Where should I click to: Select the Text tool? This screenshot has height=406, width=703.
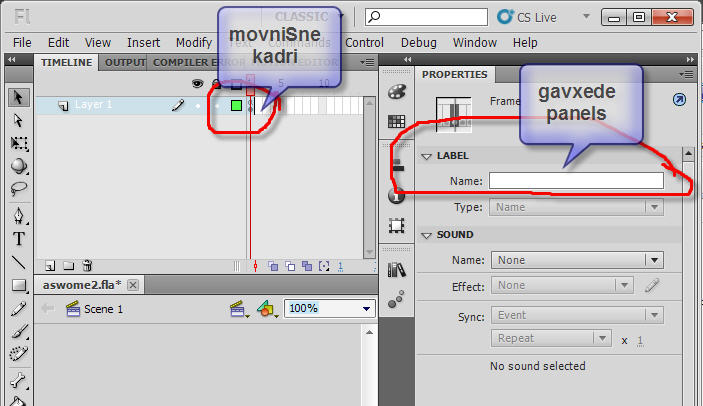coord(18,239)
